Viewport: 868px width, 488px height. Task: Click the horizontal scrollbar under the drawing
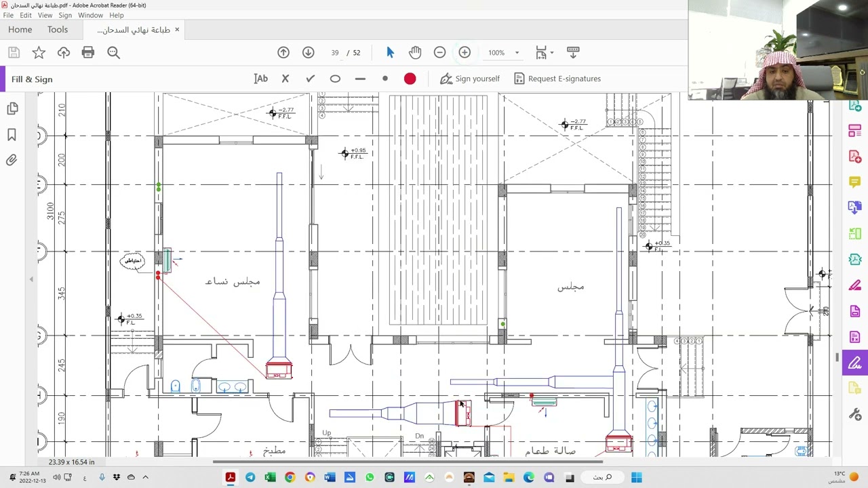[x=408, y=462]
